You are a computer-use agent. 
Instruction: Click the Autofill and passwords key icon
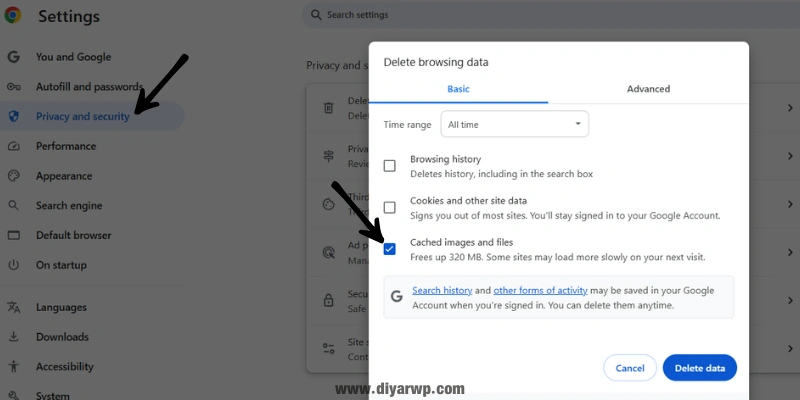tap(13, 87)
